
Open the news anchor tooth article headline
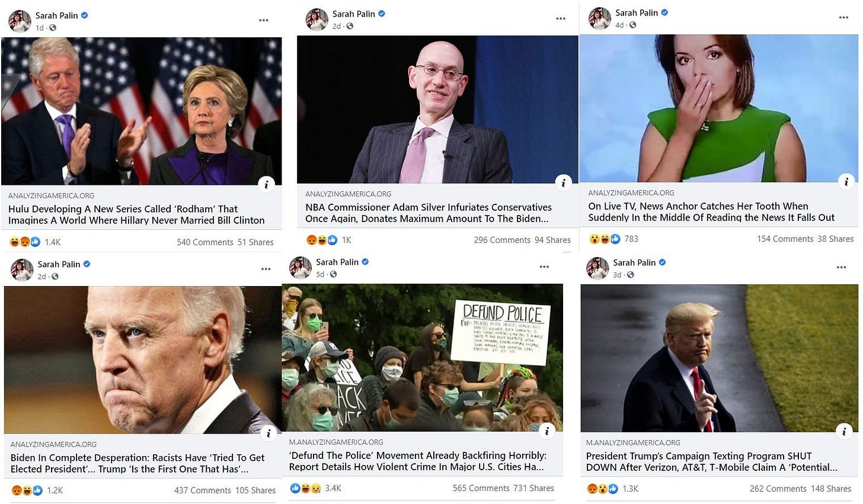coord(711,211)
